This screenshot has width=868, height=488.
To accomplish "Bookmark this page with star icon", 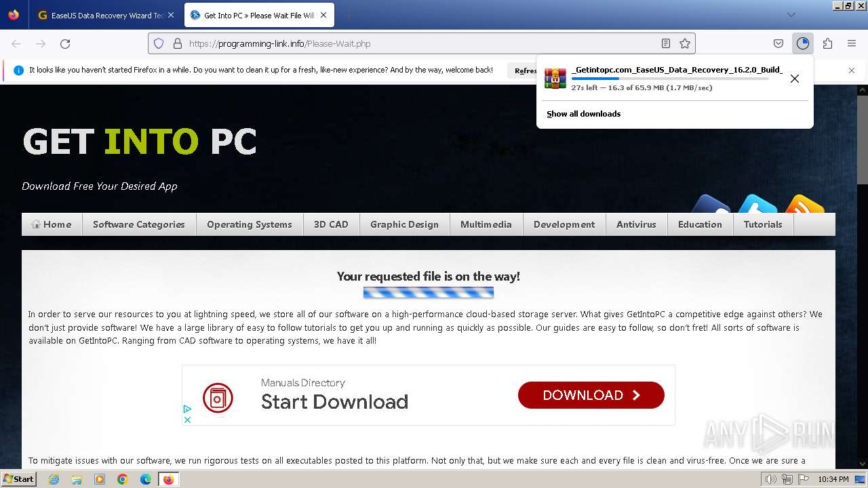I will pos(685,43).
